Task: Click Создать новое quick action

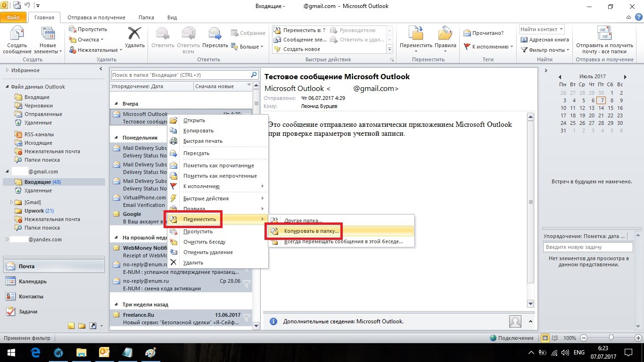Action: 297,49
